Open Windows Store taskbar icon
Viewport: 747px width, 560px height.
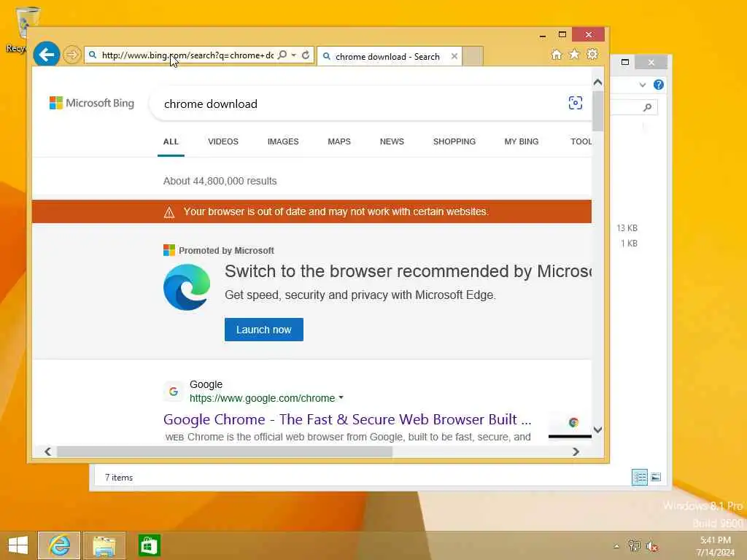click(149, 545)
